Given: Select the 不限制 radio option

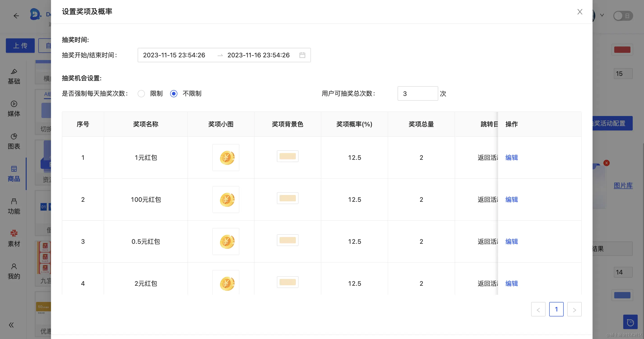Looking at the screenshot, I should point(174,93).
